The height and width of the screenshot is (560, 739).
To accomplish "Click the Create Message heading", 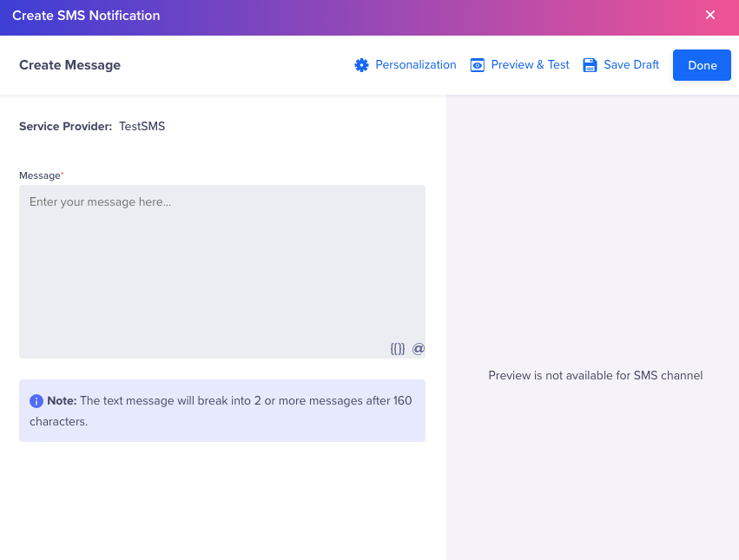I will pos(69,65).
